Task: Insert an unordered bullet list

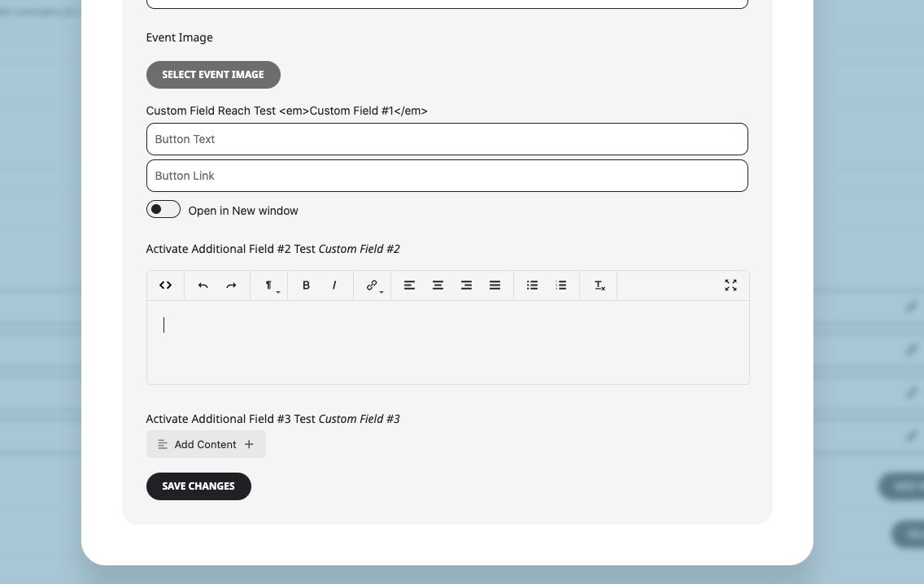Action: point(532,285)
